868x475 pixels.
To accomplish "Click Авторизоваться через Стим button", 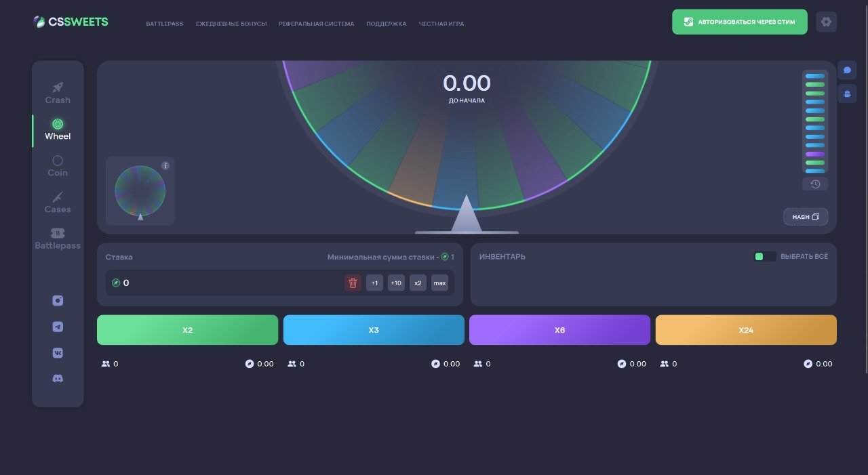I will point(740,22).
